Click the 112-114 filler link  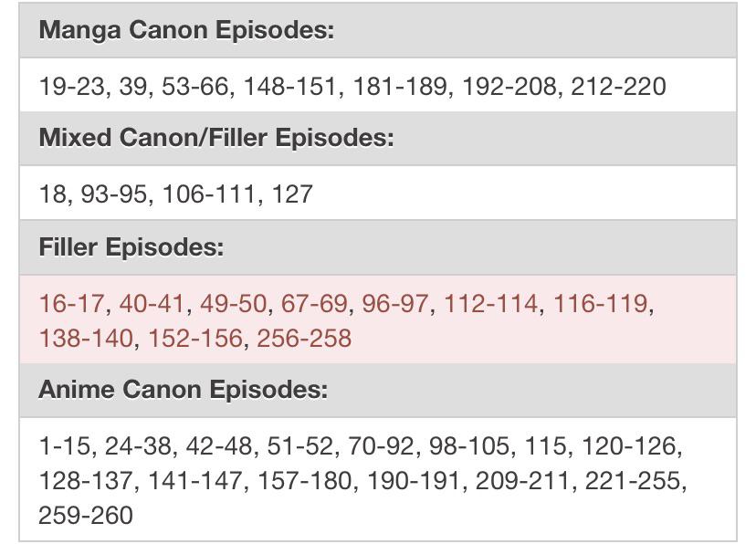pyautogui.click(x=490, y=303)
